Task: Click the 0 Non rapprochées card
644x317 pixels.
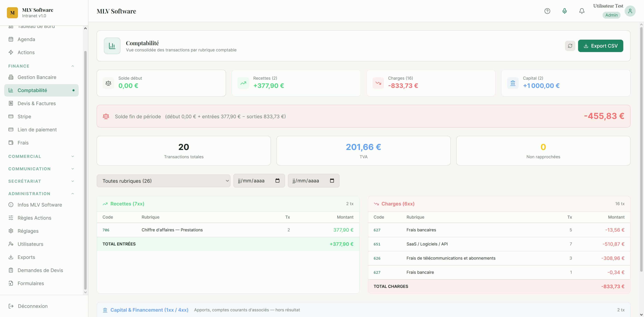Action: tap(543, 151)
